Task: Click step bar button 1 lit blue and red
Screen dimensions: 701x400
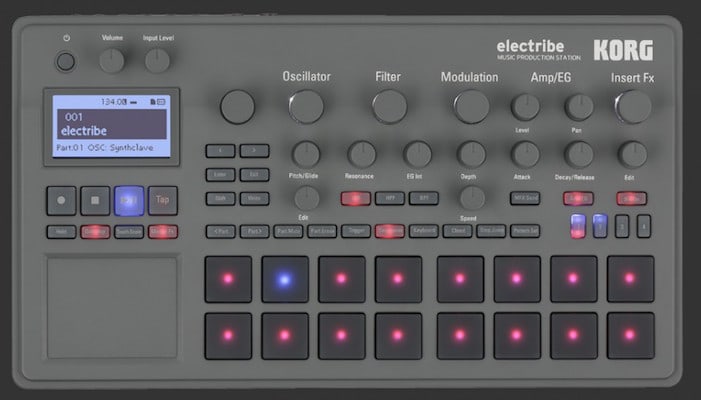Action: [578, 226]
